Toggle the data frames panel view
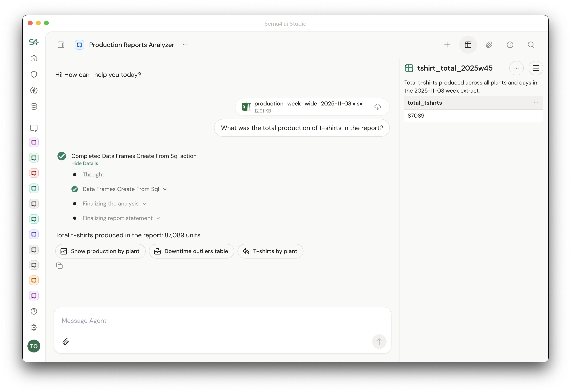571x392 pixels. (468, 45)
